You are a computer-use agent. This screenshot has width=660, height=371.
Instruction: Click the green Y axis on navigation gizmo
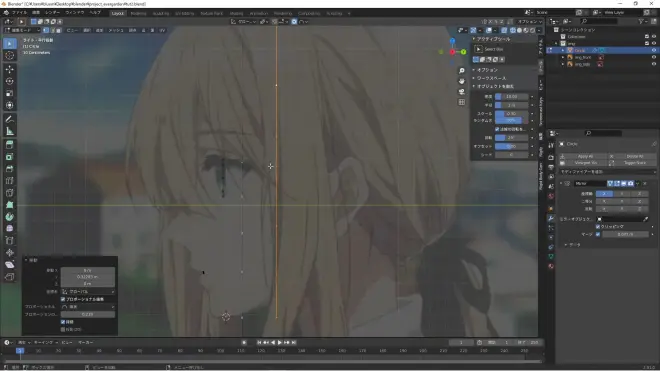[463, 52]
